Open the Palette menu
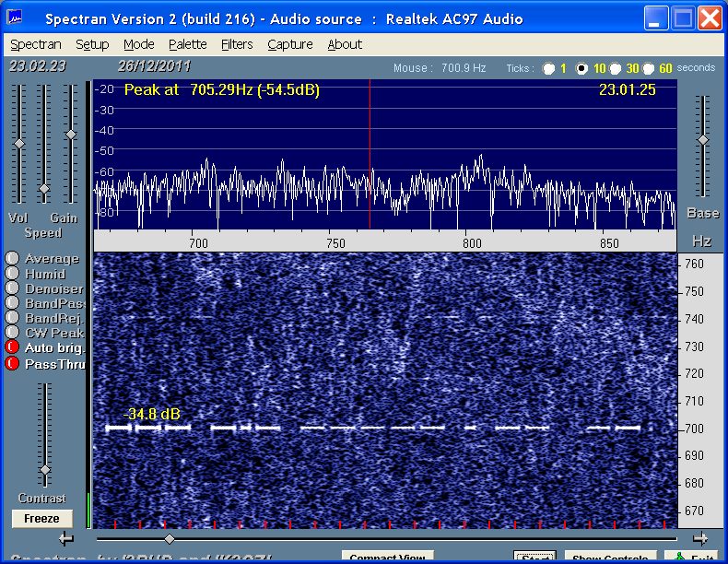The image size is (728, 564). (x=187, y=44)
